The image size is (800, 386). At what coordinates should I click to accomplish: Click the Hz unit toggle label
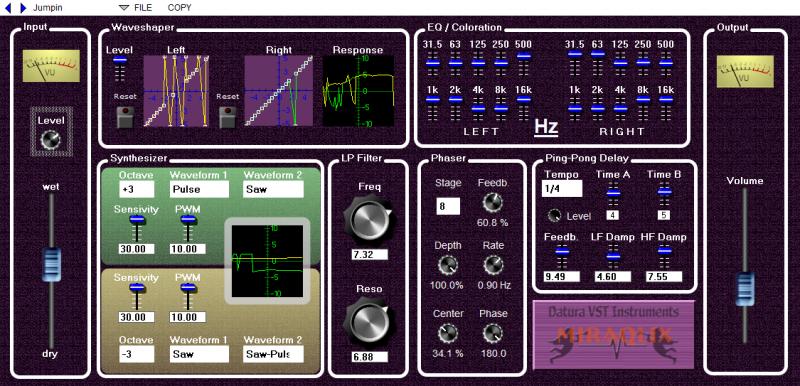pyautogui.click(x=546, y=127)
